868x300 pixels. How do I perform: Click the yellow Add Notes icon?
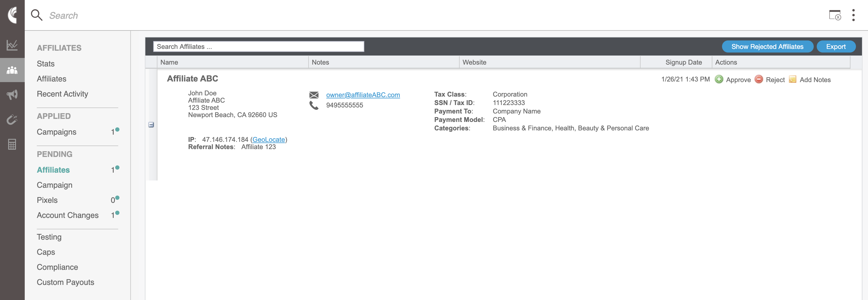793,79
